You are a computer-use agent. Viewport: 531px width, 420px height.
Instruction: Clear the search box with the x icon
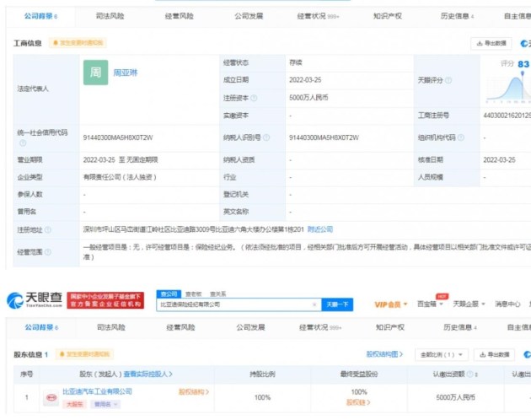[x=314, y=304]
